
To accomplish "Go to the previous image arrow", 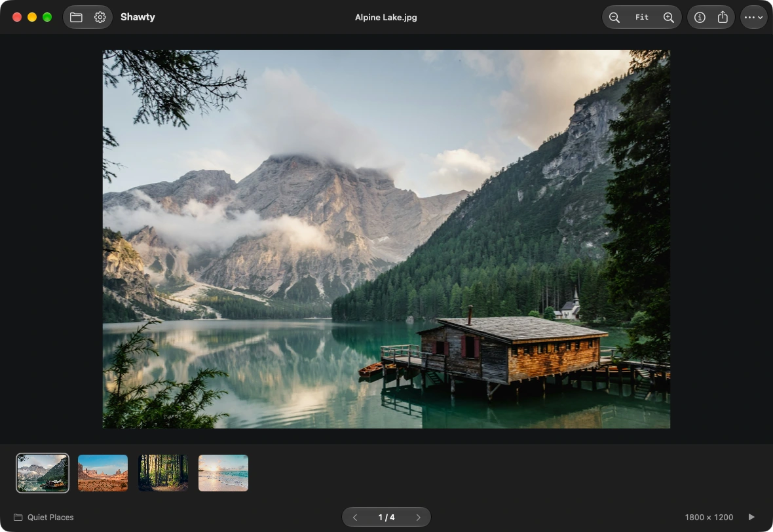I will click(355, 517).
